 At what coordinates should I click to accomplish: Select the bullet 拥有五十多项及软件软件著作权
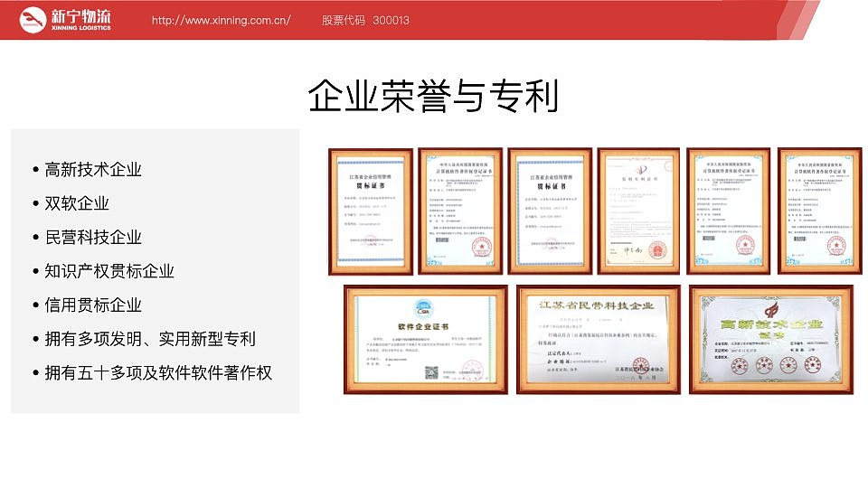click(x=158, y=372)
